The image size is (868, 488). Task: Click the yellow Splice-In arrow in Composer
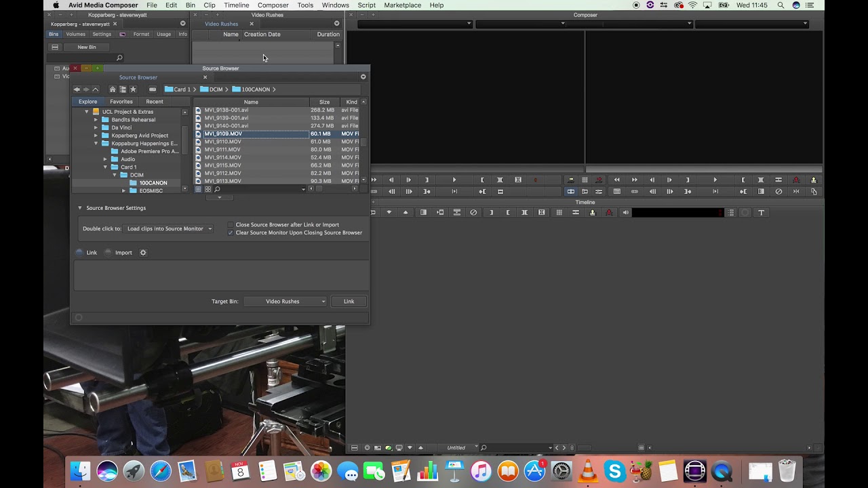point(570,180)
